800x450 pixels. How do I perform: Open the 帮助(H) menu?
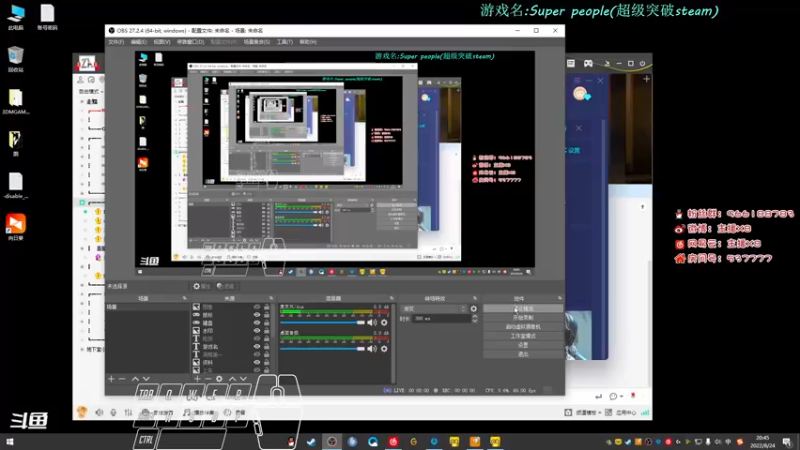[308, 42]
